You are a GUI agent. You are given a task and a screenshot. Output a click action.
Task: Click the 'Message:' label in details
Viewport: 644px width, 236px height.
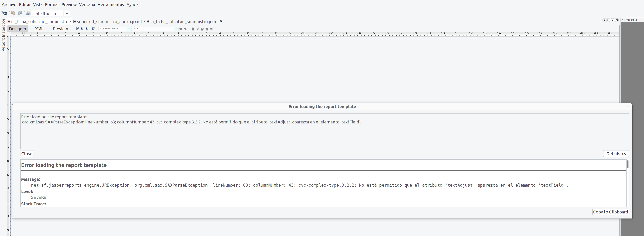[30, 179]
